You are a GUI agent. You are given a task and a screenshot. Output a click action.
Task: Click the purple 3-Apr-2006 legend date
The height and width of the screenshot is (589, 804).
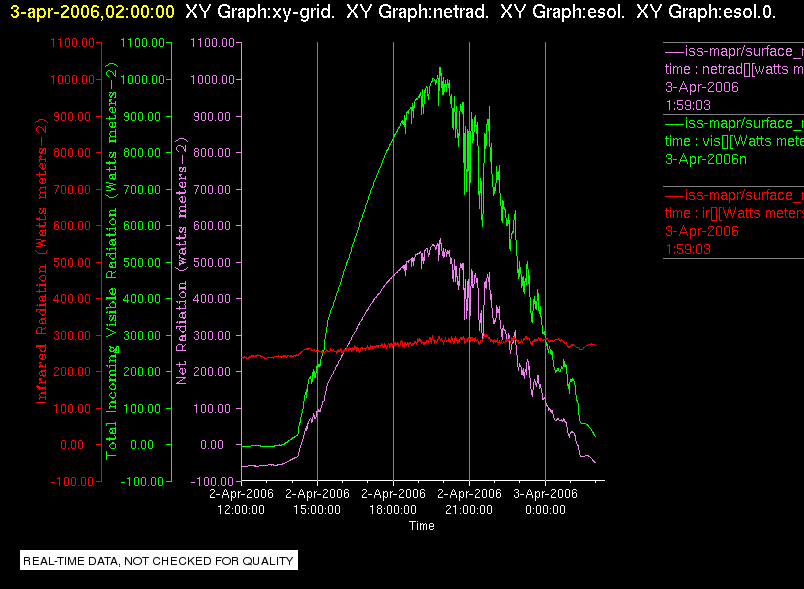[x=701, y=87]
